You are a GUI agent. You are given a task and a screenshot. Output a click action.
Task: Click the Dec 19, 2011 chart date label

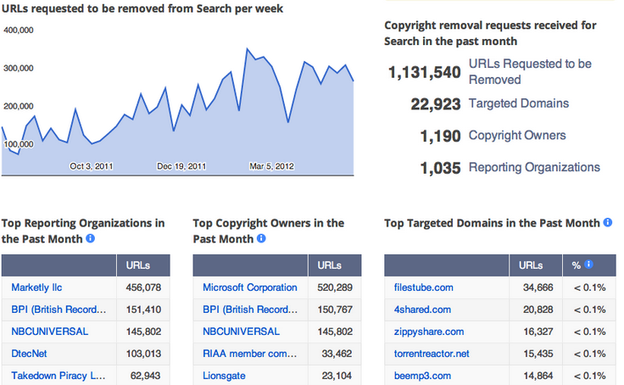coord(181,166)
